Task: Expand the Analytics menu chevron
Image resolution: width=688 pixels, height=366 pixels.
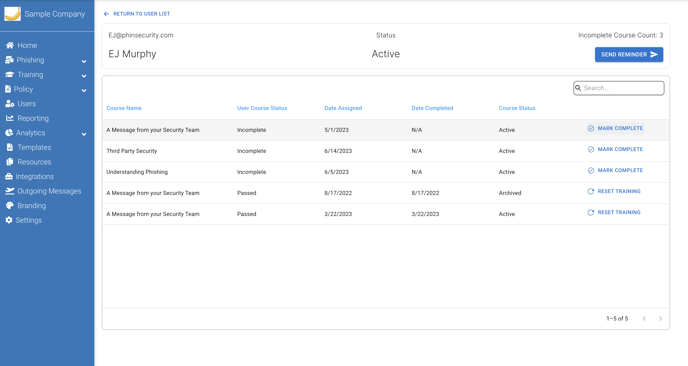Action: pos(84,134)
